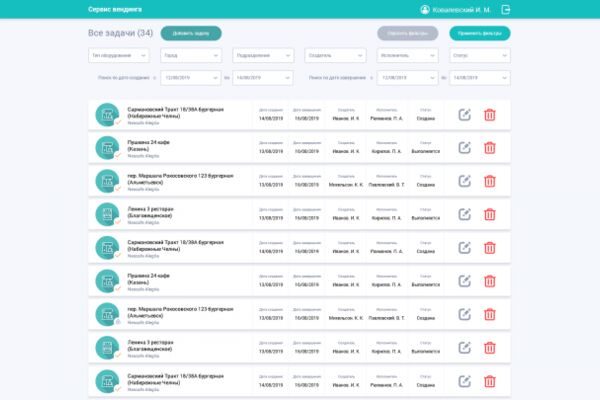Open the creation date start picker 12/08/2019
The height and width of the screenshot is (400, 600).
click(x=191, y=78)
